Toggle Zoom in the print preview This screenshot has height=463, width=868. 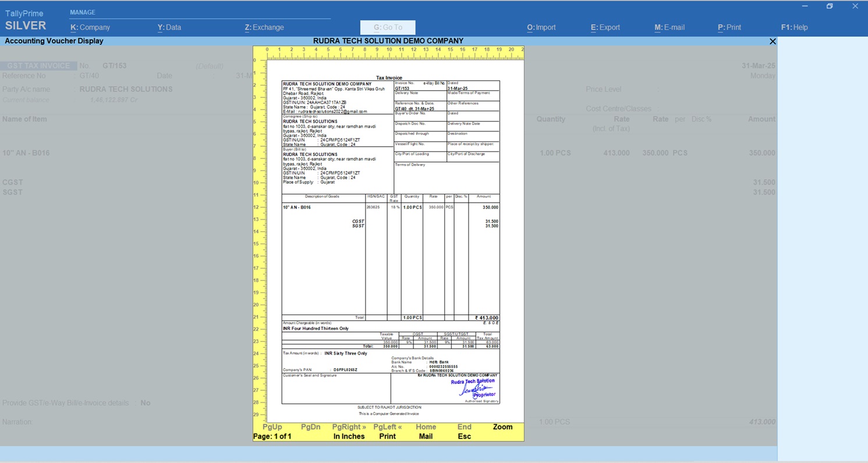pos(502,427)
